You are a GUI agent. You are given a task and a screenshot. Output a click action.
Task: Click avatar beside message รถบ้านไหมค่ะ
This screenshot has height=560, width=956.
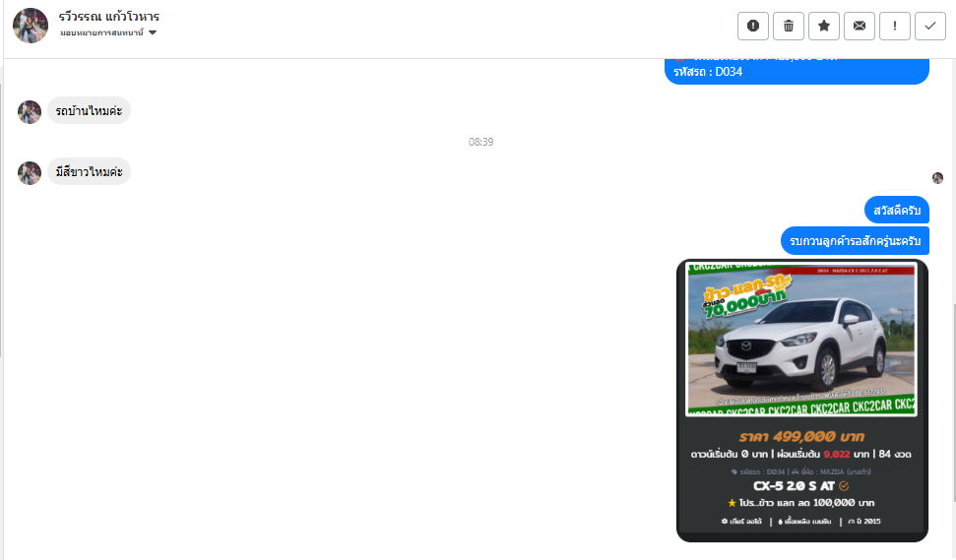[30, 112]
